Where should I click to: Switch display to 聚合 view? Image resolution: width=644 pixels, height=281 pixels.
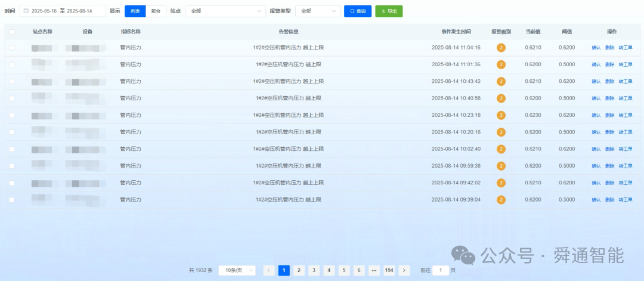pos(156,11)
